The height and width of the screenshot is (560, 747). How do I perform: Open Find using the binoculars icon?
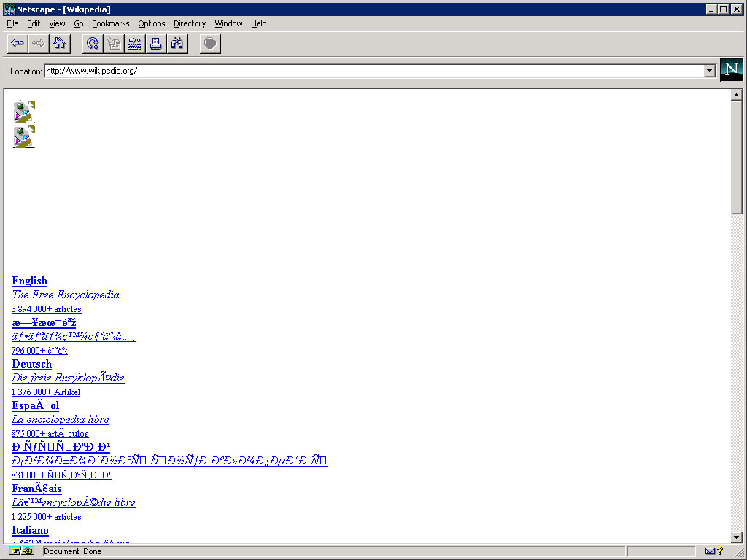point(177,44)
